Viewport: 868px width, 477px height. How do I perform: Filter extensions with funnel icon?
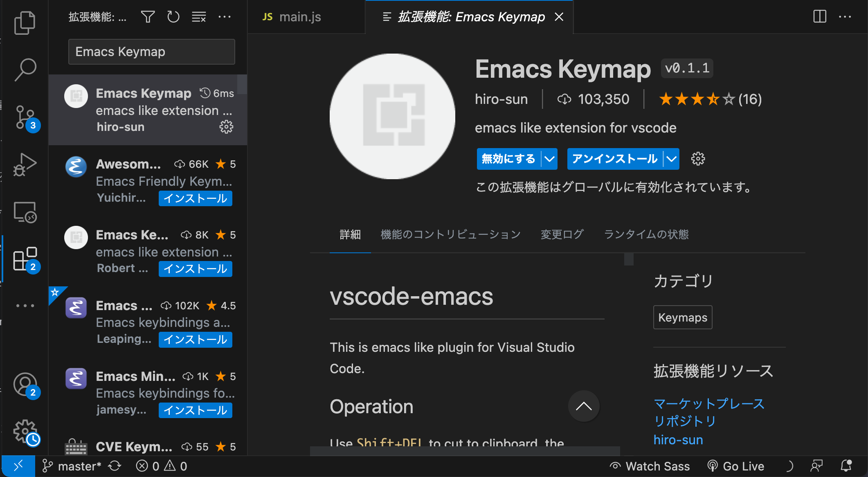148,17
